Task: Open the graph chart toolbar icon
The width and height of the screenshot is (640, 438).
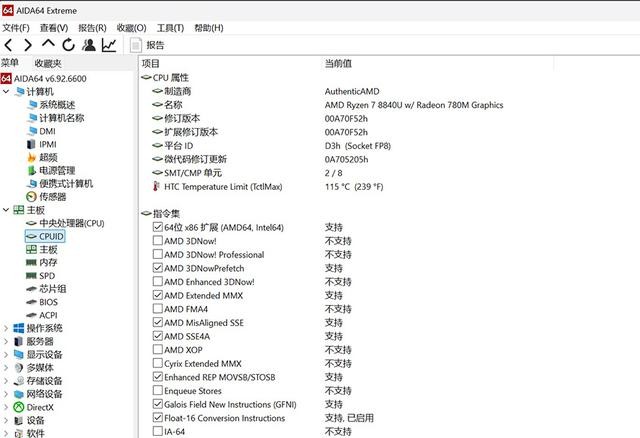Action: tap(109, 44)
